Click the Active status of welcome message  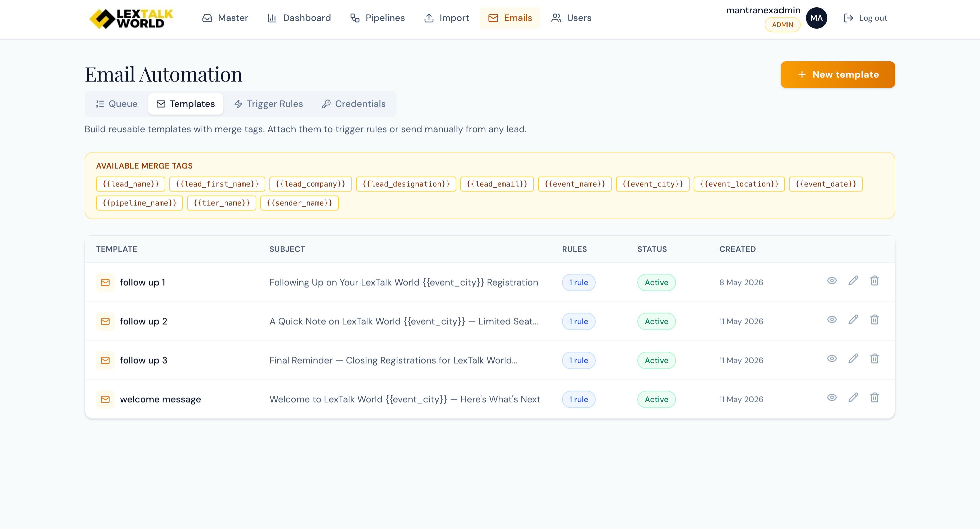(656, 399)
